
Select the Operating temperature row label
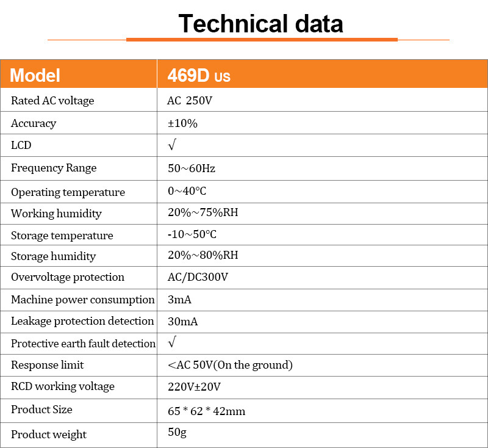click(x=68, y=192)
